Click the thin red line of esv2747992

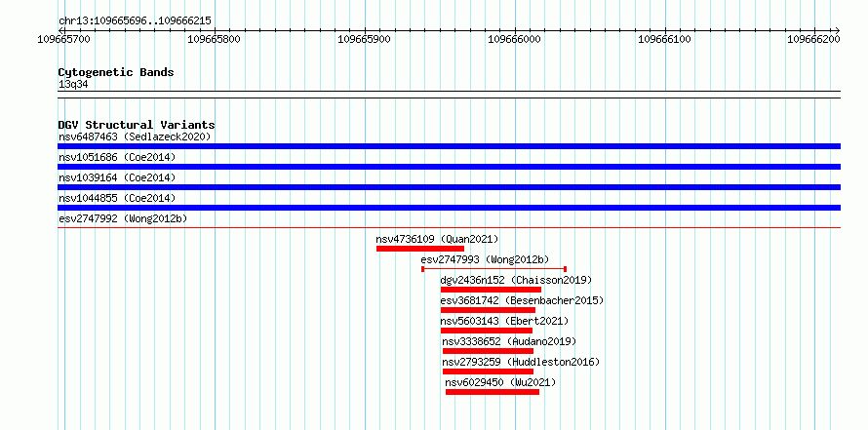click(x=449, y=227)
